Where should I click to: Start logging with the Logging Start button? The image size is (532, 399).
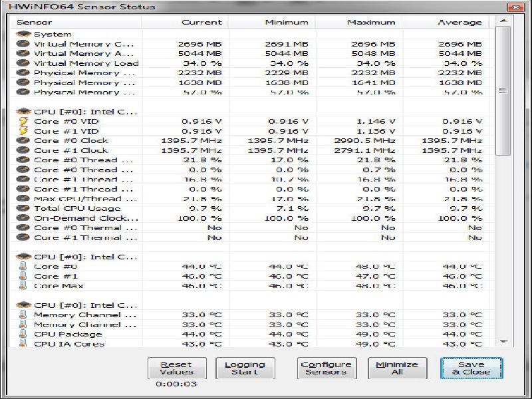click(x=245, y=368)
